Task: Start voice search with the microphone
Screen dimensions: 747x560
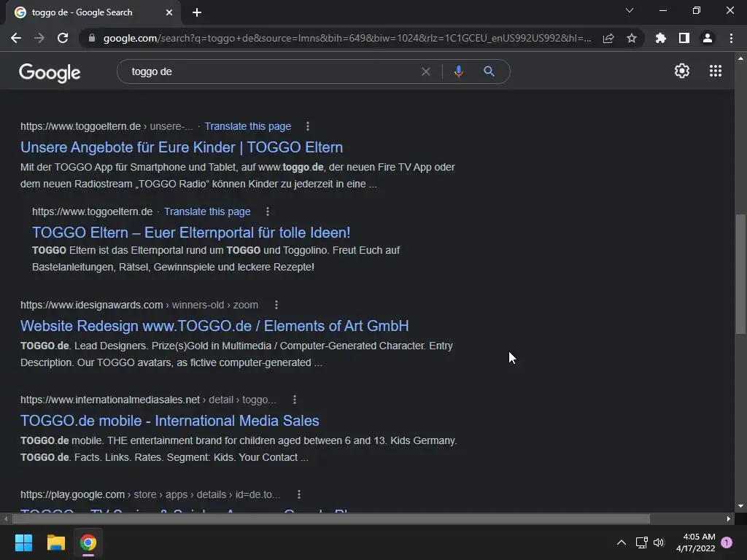Action: [x=458, y=71]
